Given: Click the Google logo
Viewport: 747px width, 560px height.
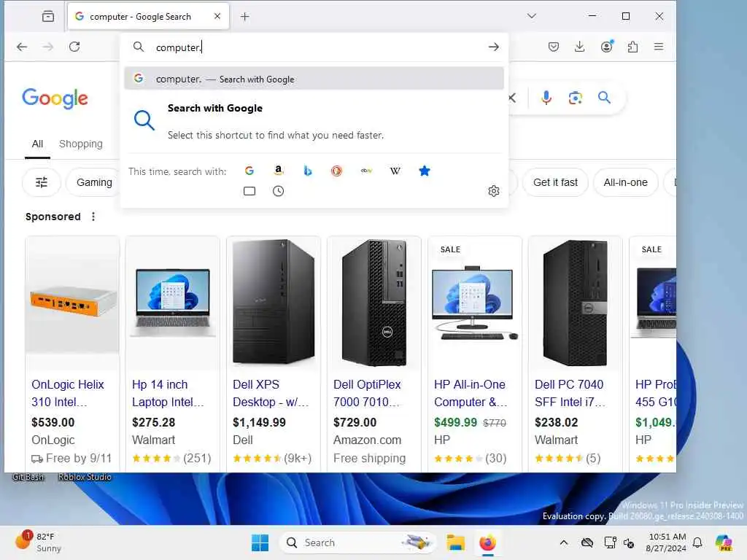Looking at the screenshot, I should click(x=55, y=98).
